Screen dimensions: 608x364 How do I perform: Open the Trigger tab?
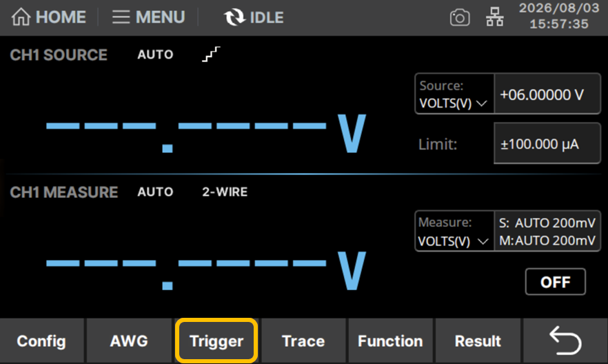[216, 341]
